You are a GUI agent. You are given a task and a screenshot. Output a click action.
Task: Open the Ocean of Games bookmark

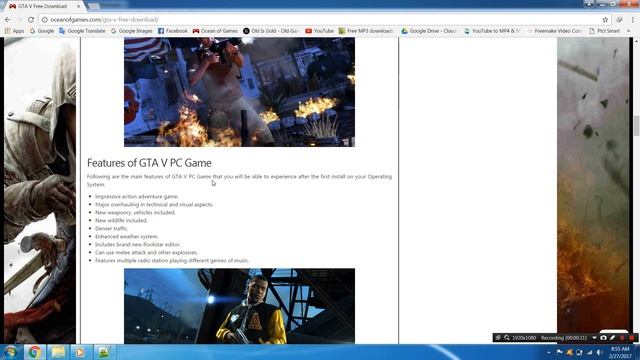(215, 31)
